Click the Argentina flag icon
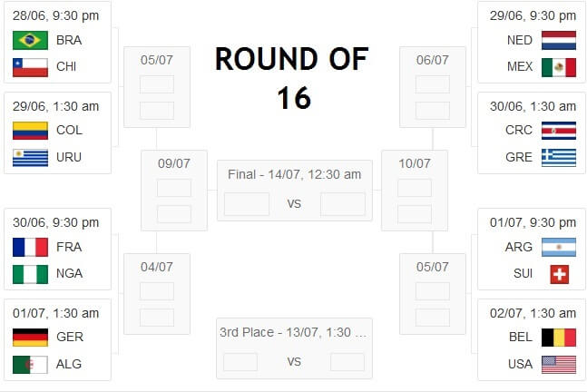The height and width of the screenshot is (392, 587). point(559,247)
